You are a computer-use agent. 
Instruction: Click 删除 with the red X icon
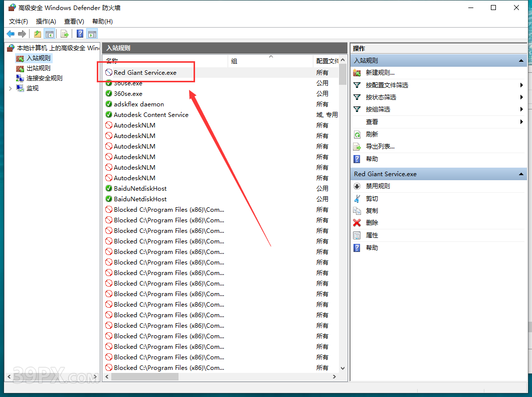pos(372,223)
